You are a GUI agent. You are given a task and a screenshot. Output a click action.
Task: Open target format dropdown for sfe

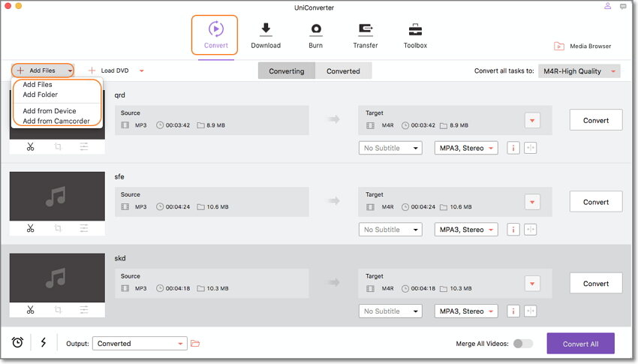532,202
